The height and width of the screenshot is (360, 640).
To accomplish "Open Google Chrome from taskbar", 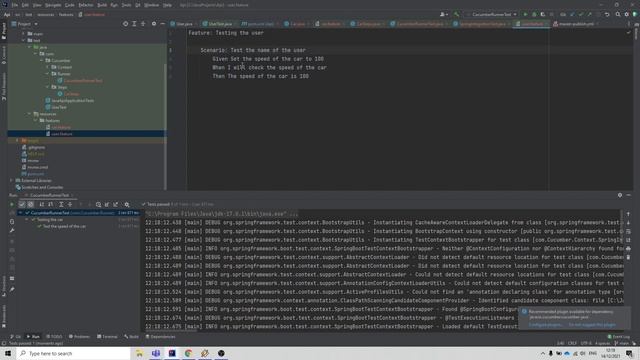I will click(188, 353).
